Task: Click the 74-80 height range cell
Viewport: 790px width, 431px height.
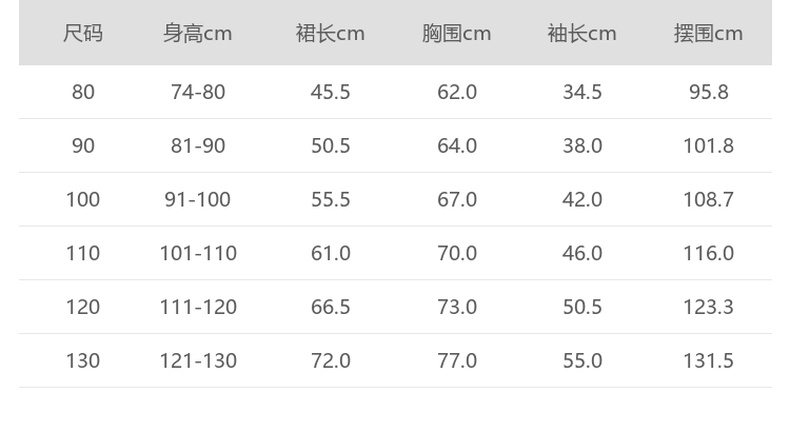Action: click(x=198, y=92)
